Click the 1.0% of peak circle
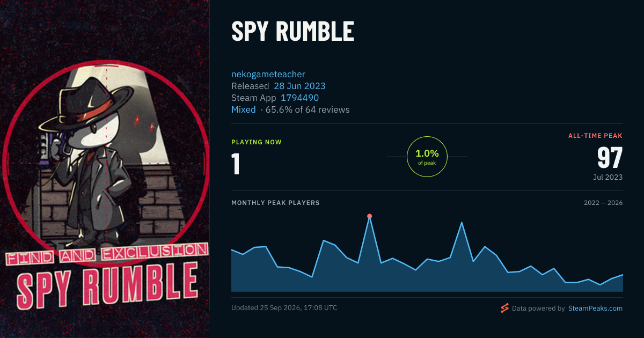This screenshot has height=338, width=644. 427,157
